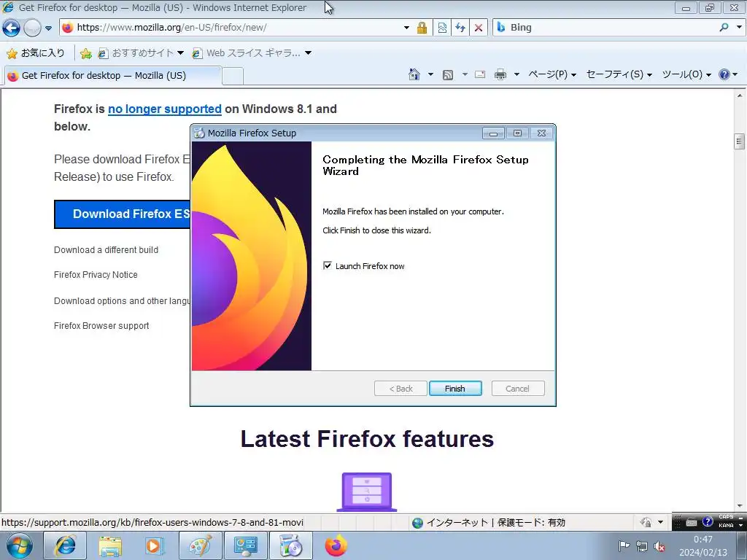Viewport: 747px width, 560px height.
Task: Open the セーフティ(S) menu
Action: coord(619,74)
